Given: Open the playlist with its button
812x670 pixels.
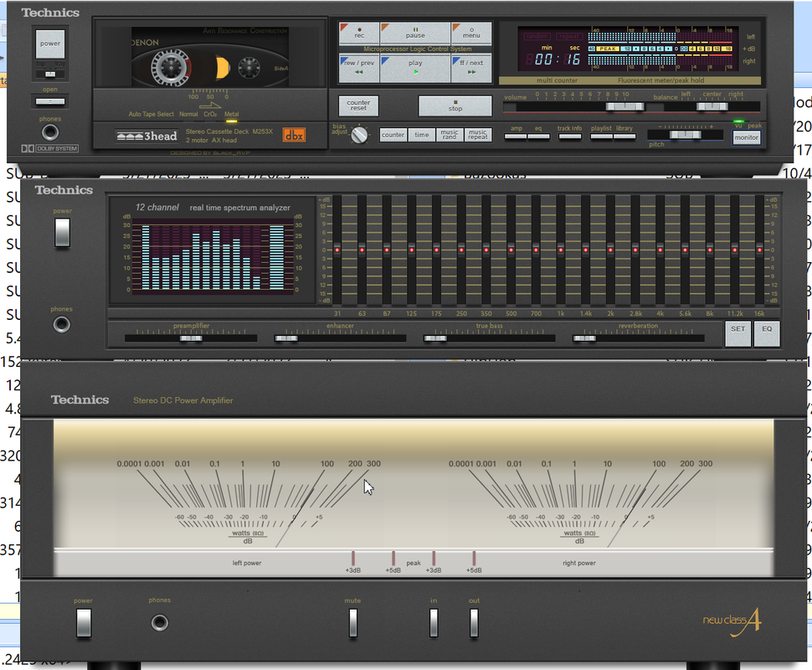Looking at the screenshot, I should click(601, 137).
